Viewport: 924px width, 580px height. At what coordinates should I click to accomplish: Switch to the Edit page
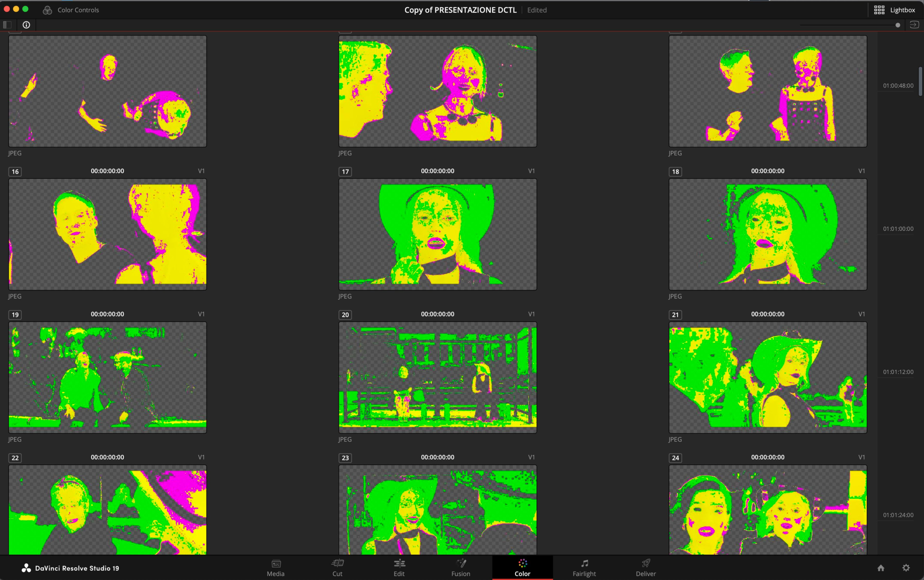tap(399, 568)
